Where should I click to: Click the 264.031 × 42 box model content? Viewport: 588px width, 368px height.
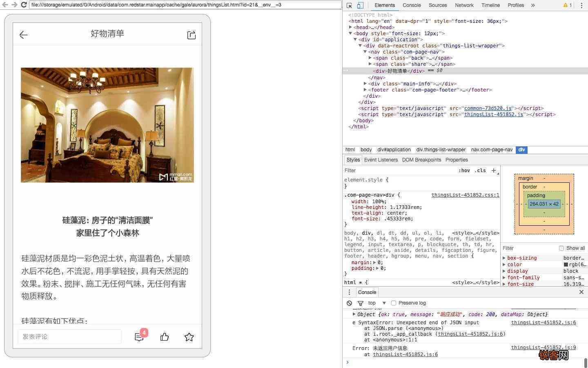(x=544, y=204)
